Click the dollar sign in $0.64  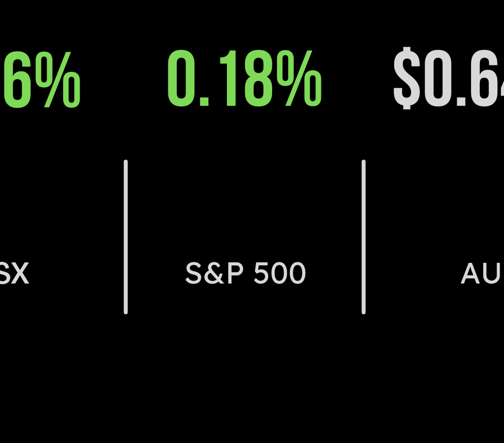(x=407, y=79)
